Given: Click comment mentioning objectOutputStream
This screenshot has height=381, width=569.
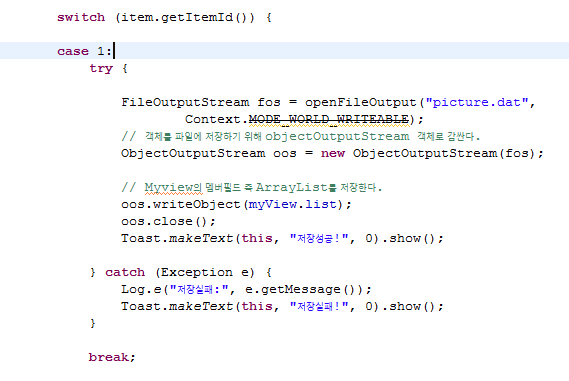Looking at the screenshot, I should tap(300, 136).
